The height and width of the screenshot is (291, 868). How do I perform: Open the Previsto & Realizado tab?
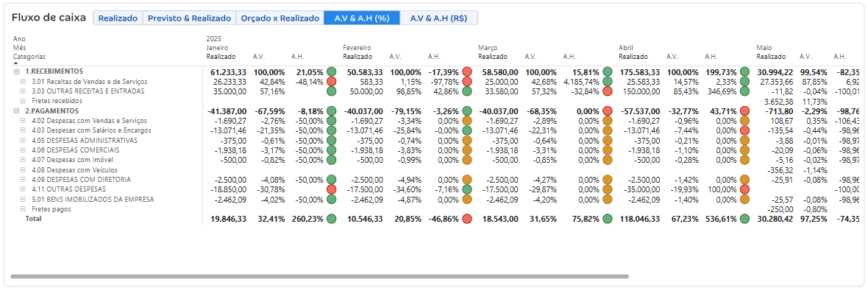tap(189, 18)
